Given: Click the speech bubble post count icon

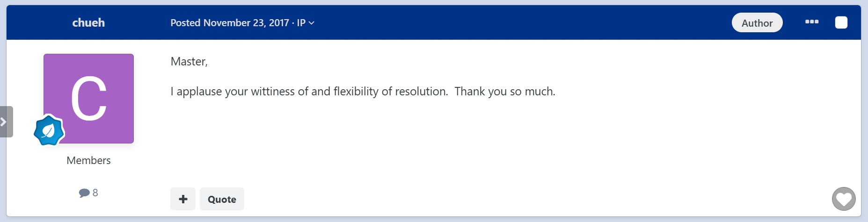Looking at the screenshot, I should pyautogui.click(x=84, y=193).
